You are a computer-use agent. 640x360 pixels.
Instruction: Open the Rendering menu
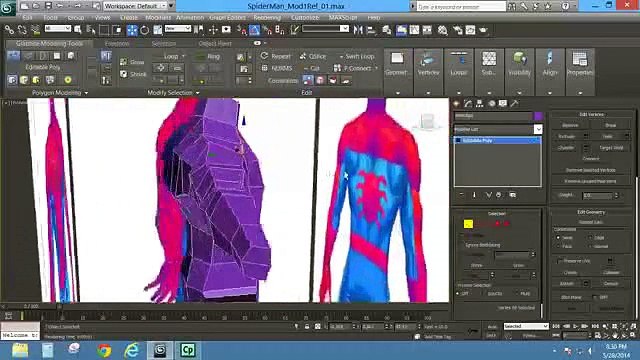[x=267, y=18]
